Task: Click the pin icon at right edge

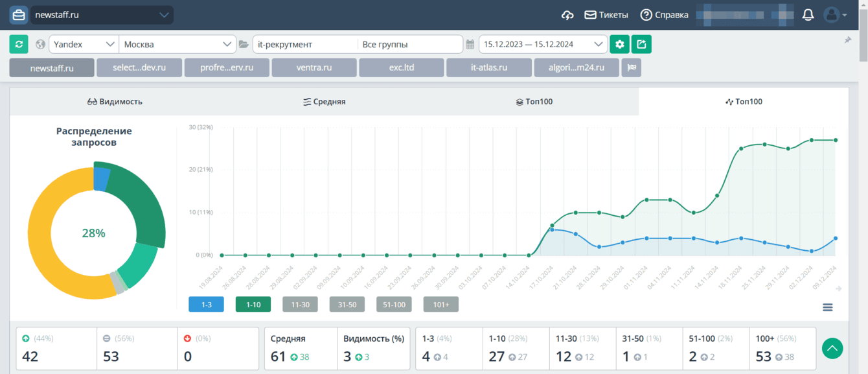Action: (x=847, y=40)
